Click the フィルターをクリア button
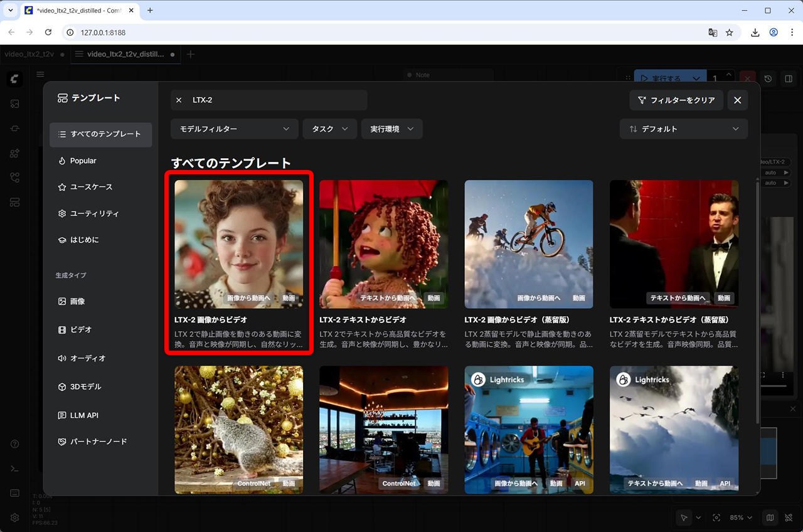Screen dimensions: 803x532 click(676, 100)
